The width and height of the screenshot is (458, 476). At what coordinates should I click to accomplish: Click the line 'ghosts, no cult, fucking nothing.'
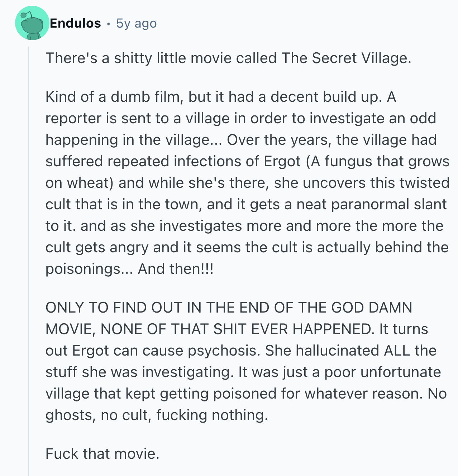click(157, 415)
